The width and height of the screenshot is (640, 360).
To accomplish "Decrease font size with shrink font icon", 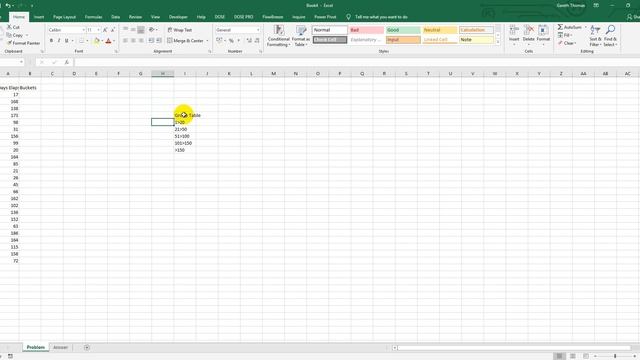I will [113, 30].
